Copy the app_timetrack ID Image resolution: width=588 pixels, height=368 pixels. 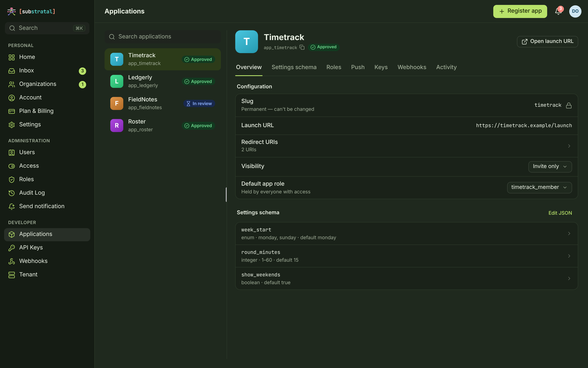pos(302,47)
